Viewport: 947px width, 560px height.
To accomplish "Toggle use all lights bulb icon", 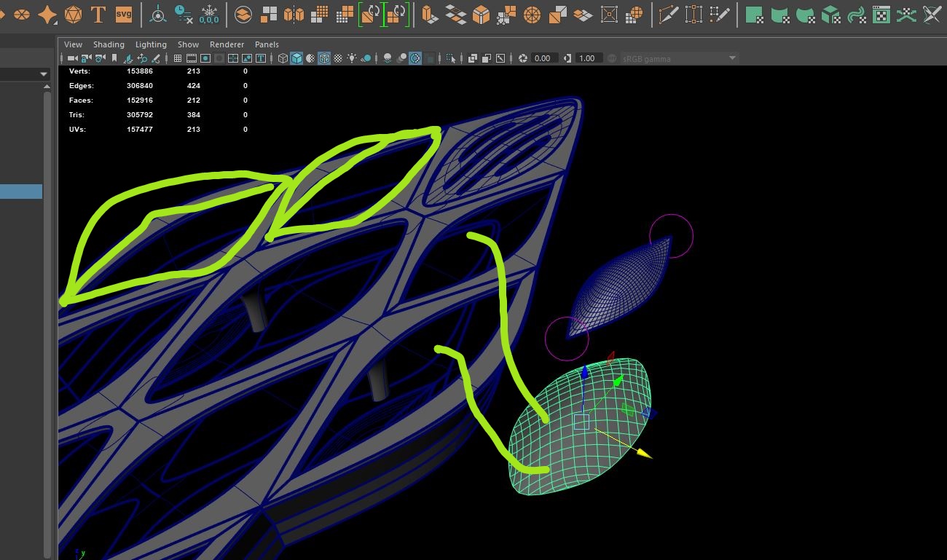I will 353,58.
